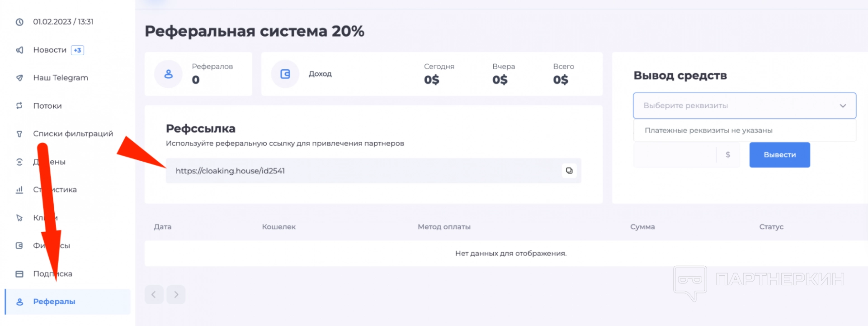Viewport: 868px width, 326px height.
Task: Click the Рефералов user icon in stats card
Action: point(168,74)
